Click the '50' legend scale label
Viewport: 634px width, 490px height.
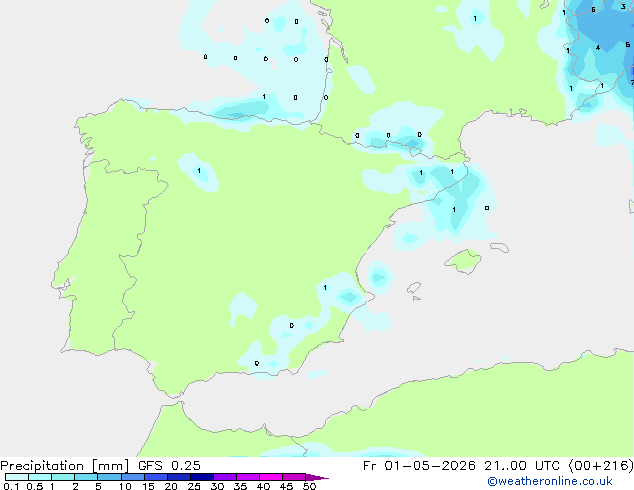[309, 486]
